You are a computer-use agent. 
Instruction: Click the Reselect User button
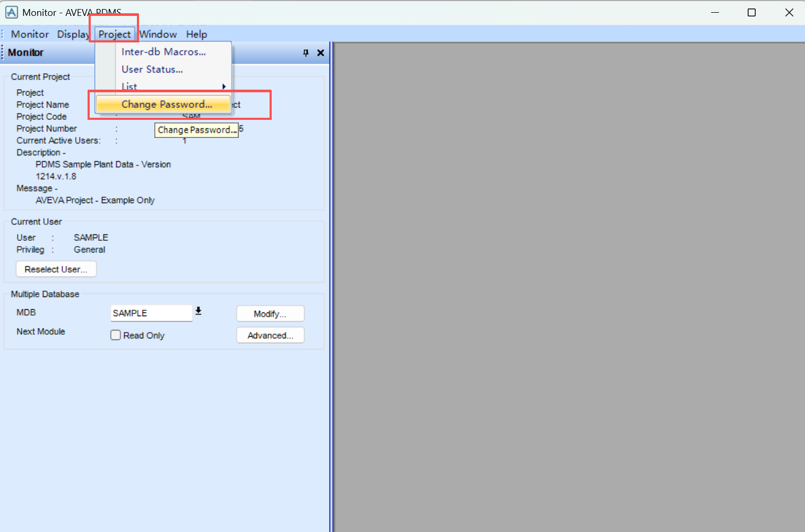point(56,269)
